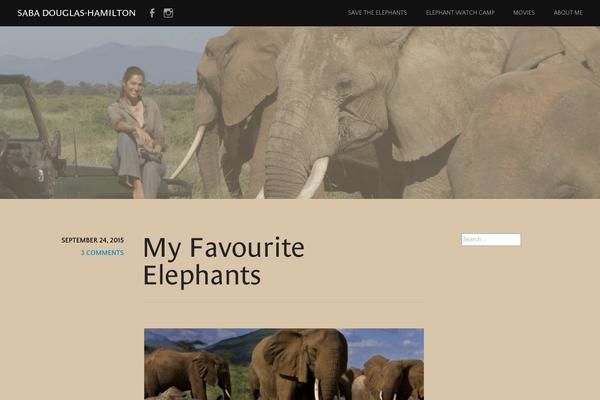Select Movies in the top navigation
This screenshot has height=400, width=600.
coord(524,13)
